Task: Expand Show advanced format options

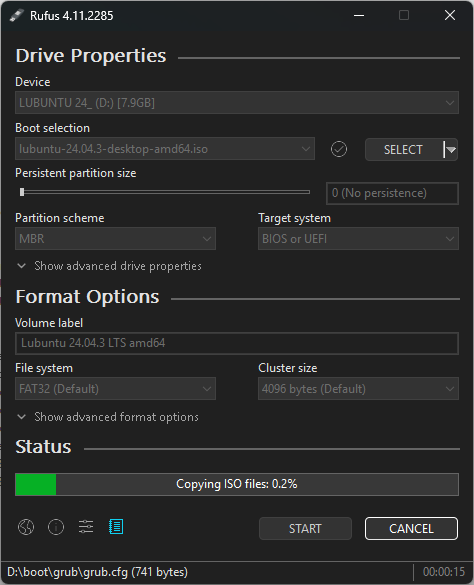Action: click(x=108, y=417)
